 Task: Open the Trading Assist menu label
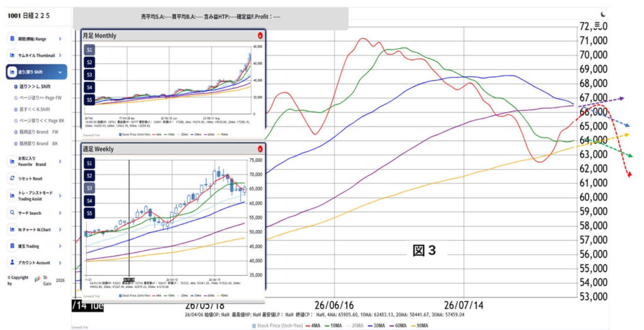pyautogui.click(x=35, y=196)
